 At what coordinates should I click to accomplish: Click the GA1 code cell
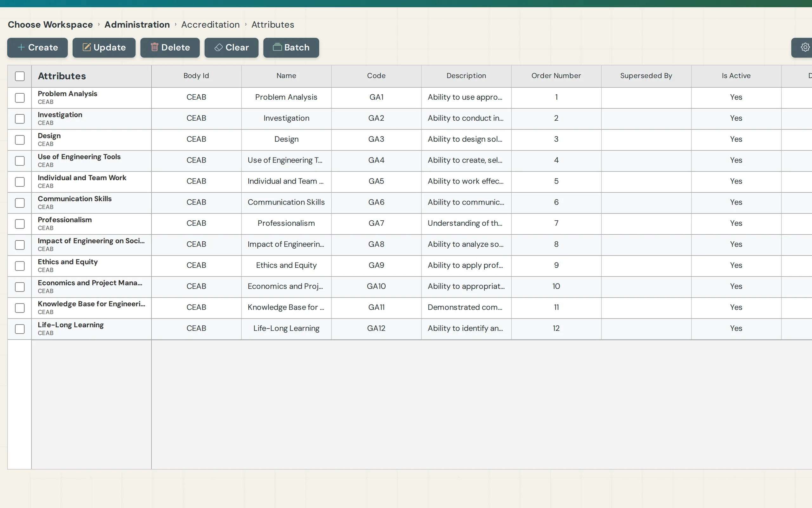(x=376, y=97)
